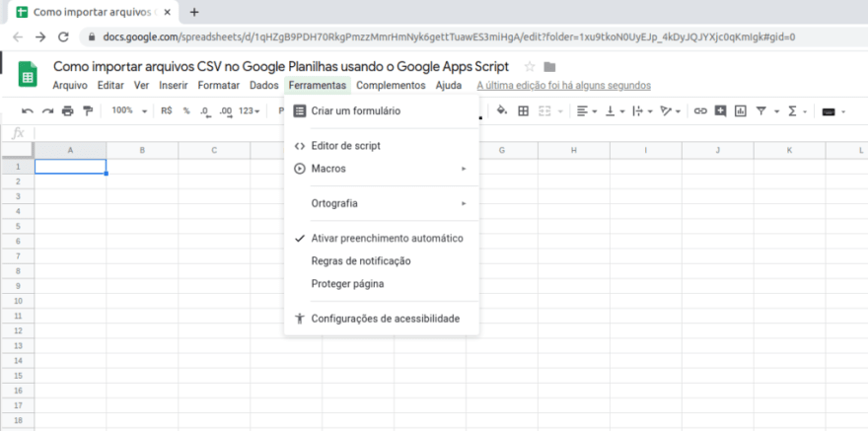The height and width of the screenshot is (431, 868).
Task: Open horizontal align options
Action: click(x=587, y=111)
